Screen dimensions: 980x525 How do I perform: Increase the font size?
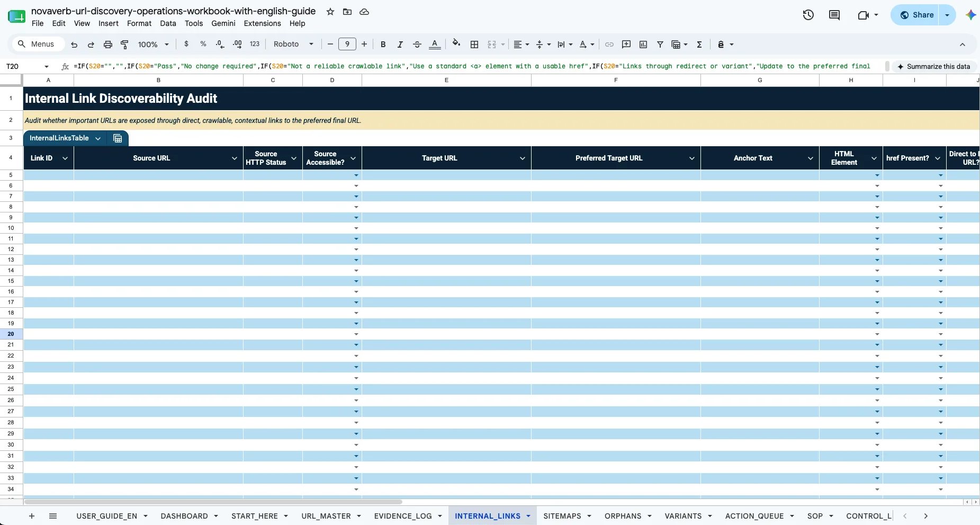pos(364,45)
